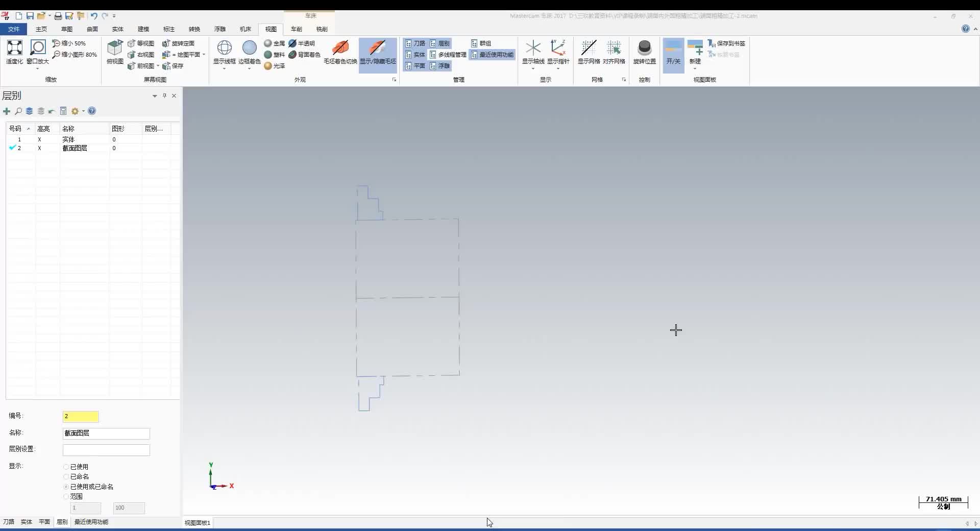Click 缩小图形 80% zoom option
This screenshot has width=980, height=531.
click(75, 55)
